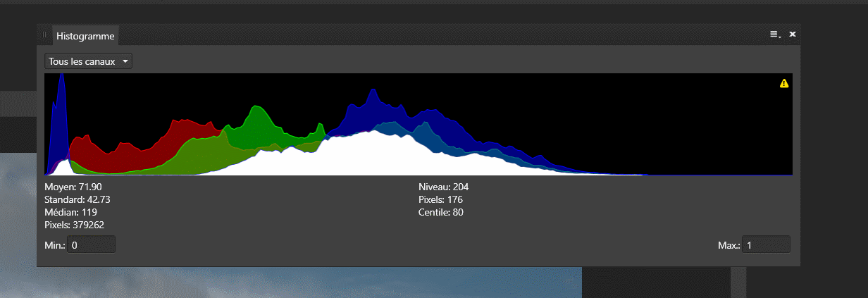Open the Histogramme panel options menu
Screen dimensions: 868x298
coord(775,34)
